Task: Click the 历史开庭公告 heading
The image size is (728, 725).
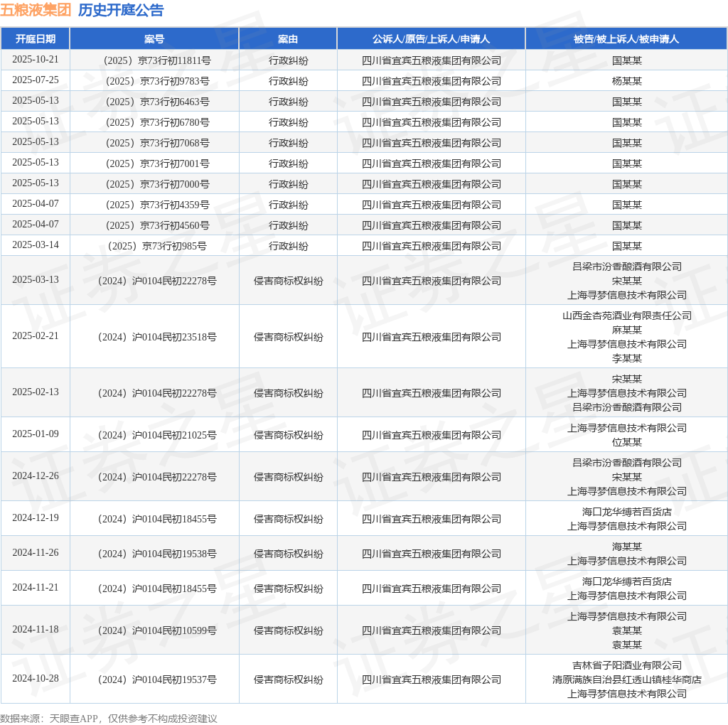Action: pos(121,10)
